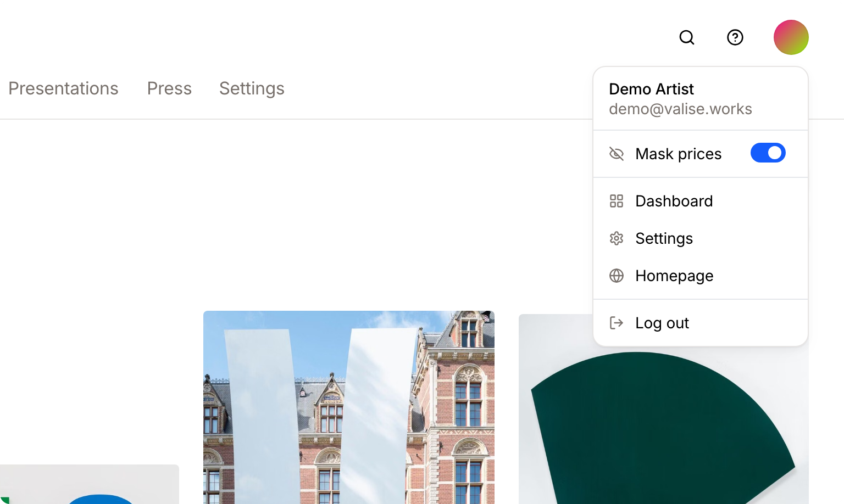The height and width of the screenshot is (504, 844).
Task: Click the demo@valise.works email address
Action: 680,109
